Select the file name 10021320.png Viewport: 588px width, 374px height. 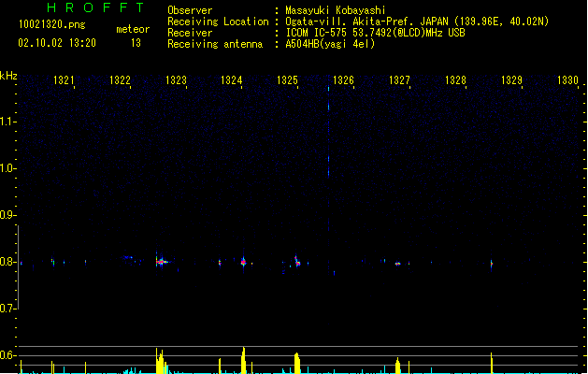(52, 24)
